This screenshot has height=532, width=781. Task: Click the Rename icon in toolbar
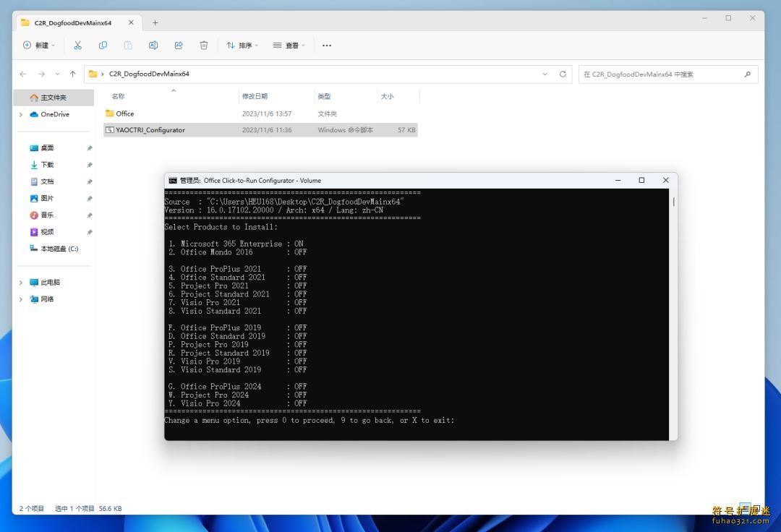click(x=153, y=45)
